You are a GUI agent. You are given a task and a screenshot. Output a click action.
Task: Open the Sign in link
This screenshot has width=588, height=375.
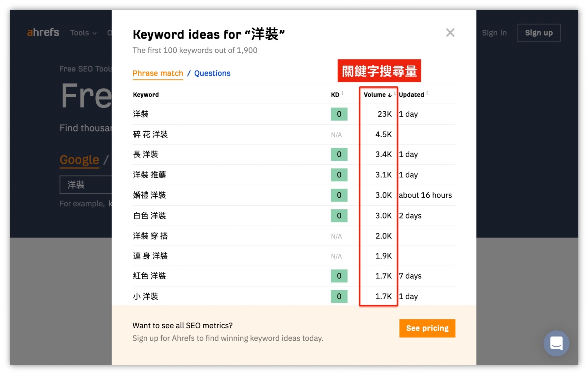tap(494, 33)
